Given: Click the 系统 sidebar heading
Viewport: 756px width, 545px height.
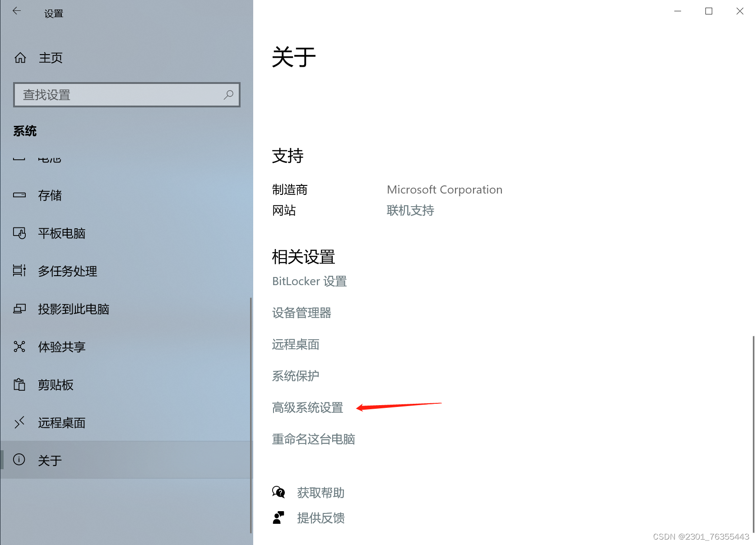Looking at the screenshot, I should (25, 131).
